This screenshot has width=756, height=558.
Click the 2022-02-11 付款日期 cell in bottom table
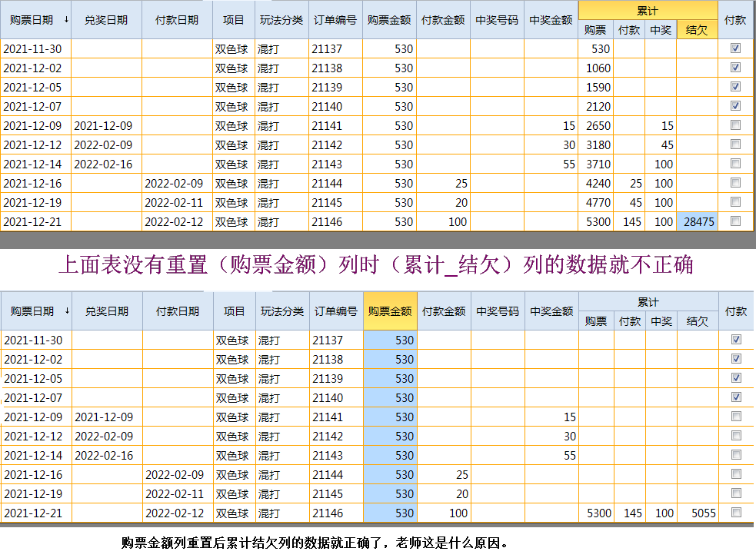[176, 493]
